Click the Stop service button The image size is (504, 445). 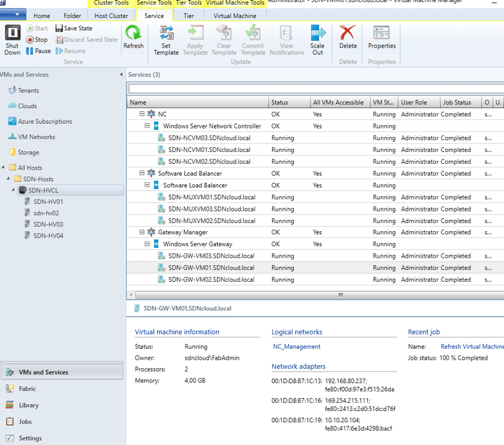37,40
